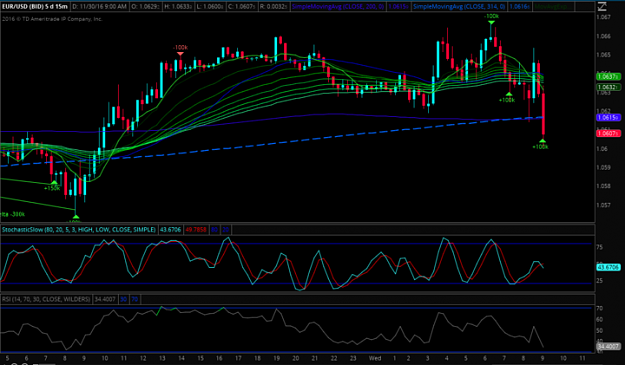Click the low price L: 1.0600
This screenshot has height=365, width=625.
210,6
